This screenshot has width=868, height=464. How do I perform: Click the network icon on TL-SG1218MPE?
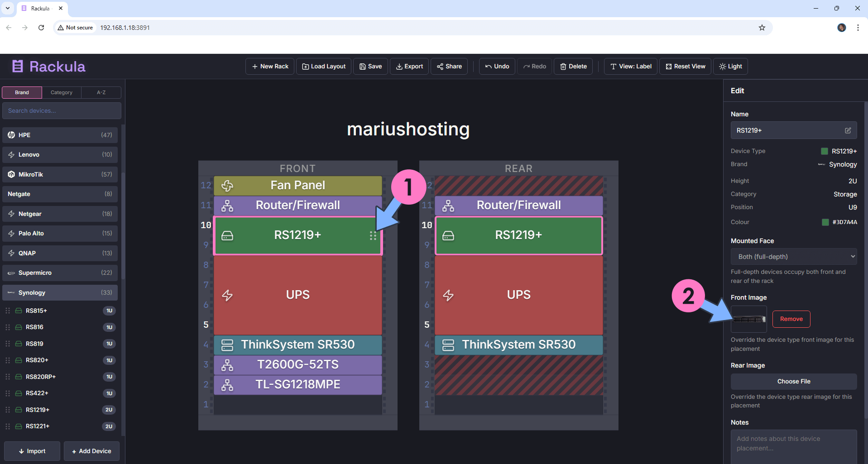(x=227, y=385)
